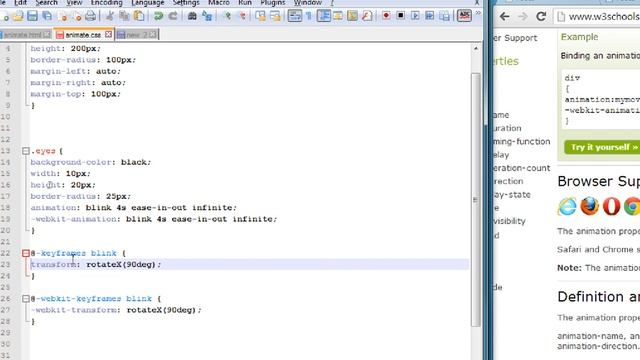
Task: Open Find with the binoculars icon
Action: [x=192, y=16]
